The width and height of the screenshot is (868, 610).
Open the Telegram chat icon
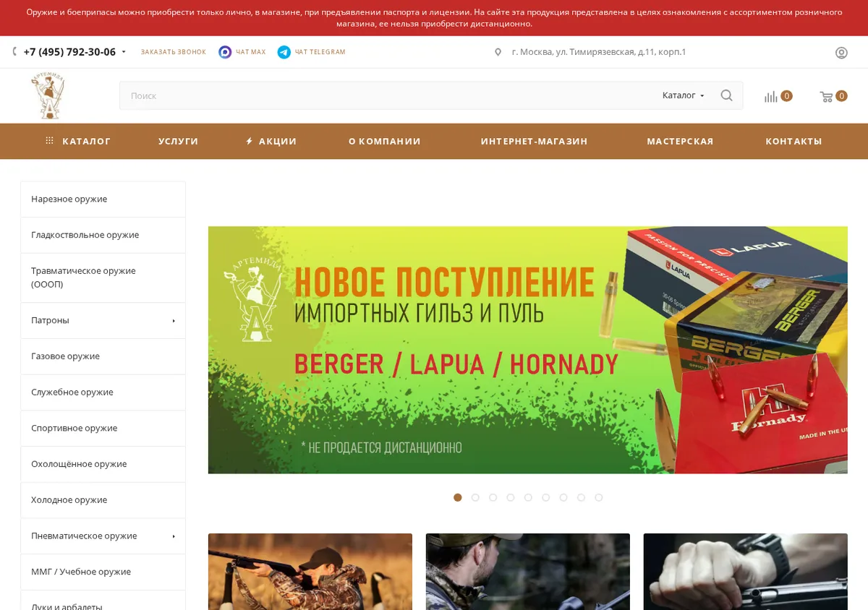pos(284,52)
